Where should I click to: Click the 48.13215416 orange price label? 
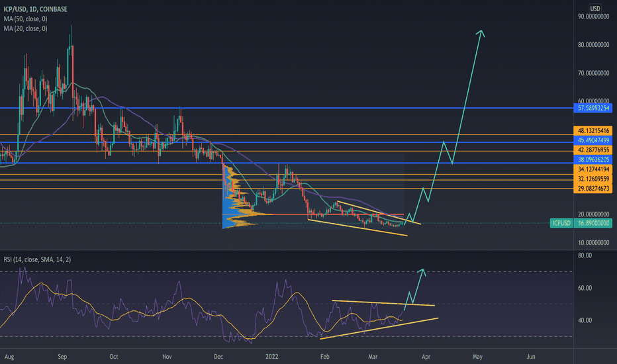(593, 130)
